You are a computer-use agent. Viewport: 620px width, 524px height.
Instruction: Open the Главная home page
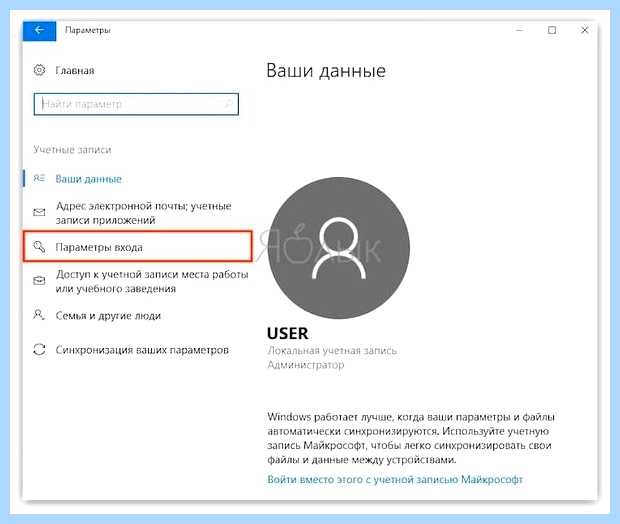point(75,71)
